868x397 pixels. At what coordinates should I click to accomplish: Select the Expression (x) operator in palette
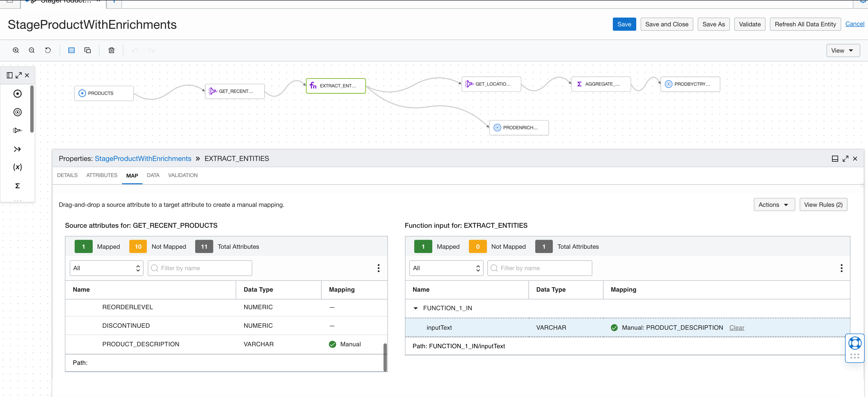(x=17, y=167)
